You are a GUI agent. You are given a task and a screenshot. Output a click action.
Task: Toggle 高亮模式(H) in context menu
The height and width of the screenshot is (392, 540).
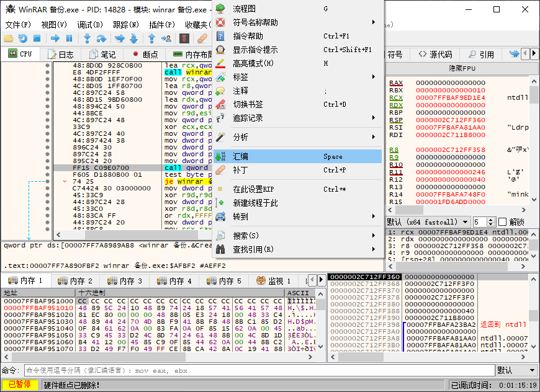tap(298, 63)
